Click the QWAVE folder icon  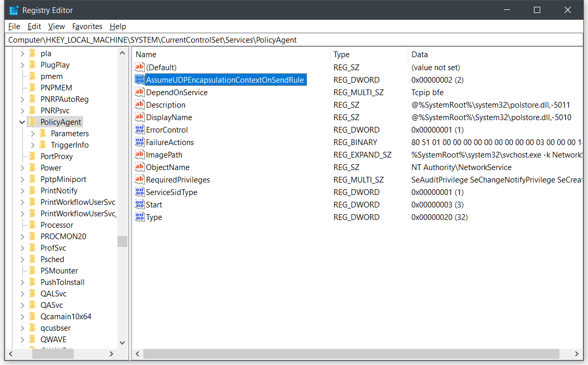33,339
